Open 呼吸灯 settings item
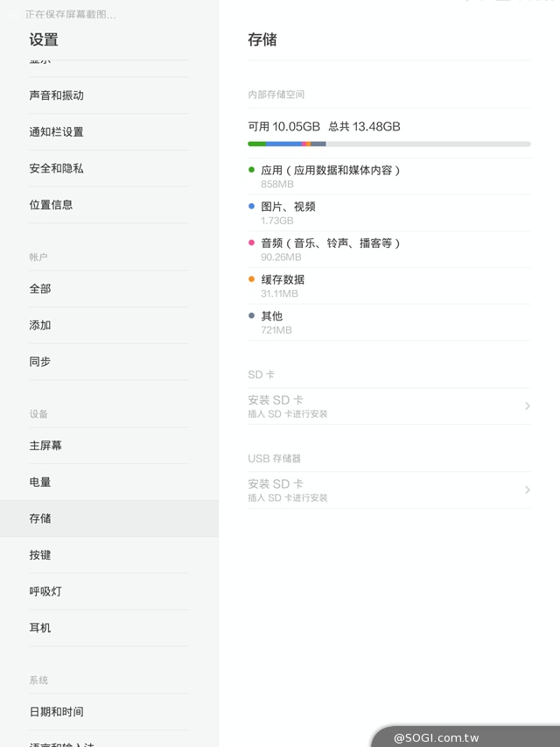The width and height of the screenshot is (560, 747). (45, 592)
